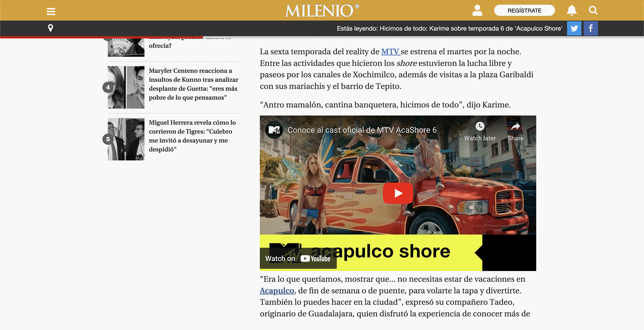Image resolution: width=644 pixels, height=330 pixels.
Task: Click Maryfer Centeno article thumbnail
Action: [126, 87]
